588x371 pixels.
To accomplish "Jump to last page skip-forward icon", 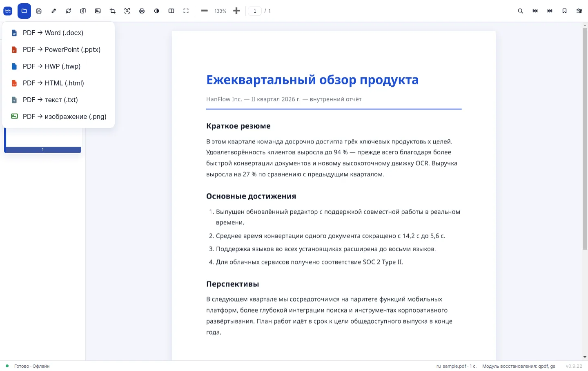I will 550,11.
